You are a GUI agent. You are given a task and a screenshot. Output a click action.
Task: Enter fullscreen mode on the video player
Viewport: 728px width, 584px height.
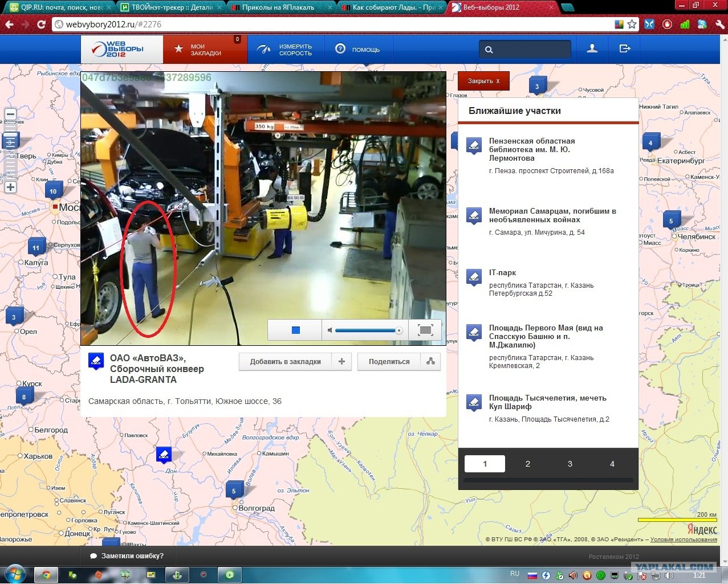[x=425, y=330]
